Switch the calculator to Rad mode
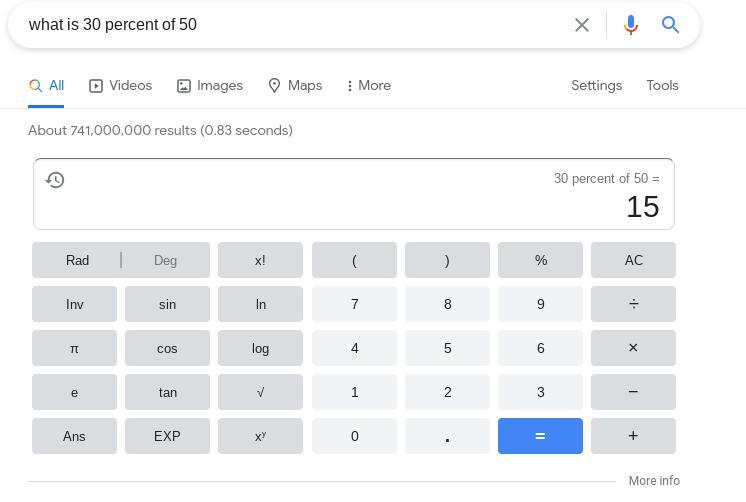The height and width of the screenshot is (502, 746). [77, 260]
